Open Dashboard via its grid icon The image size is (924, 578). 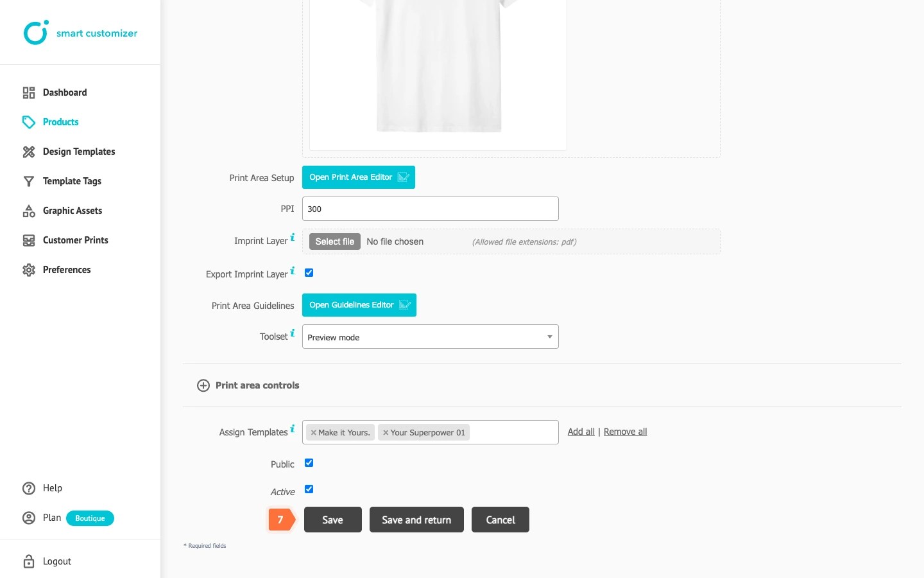pyautogui.click(x=28, y=92)
